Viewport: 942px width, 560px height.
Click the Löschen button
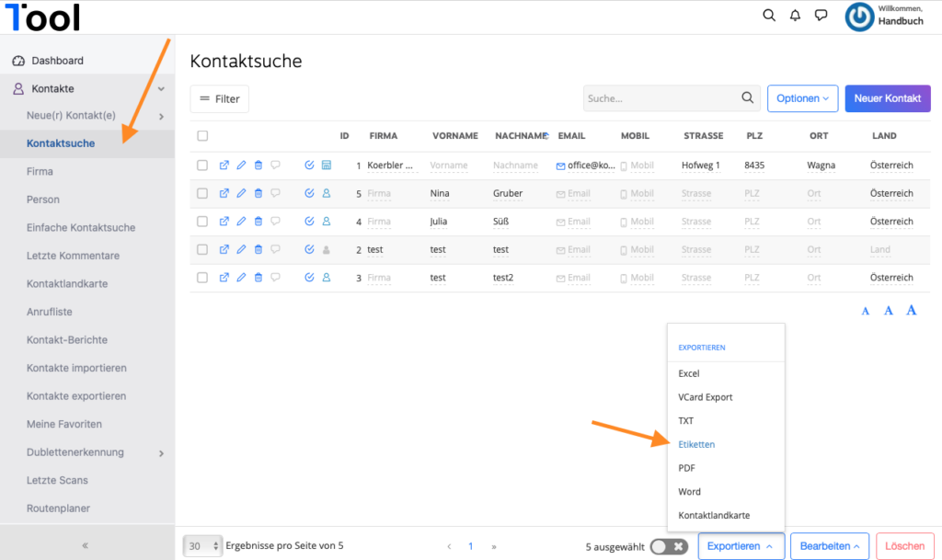coord(905,546)
